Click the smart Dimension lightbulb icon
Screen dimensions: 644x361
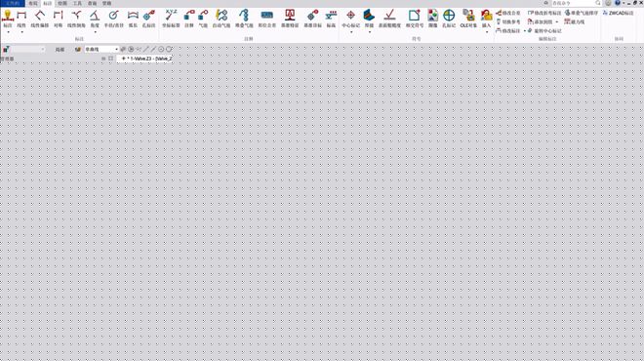tap(8, 16)
